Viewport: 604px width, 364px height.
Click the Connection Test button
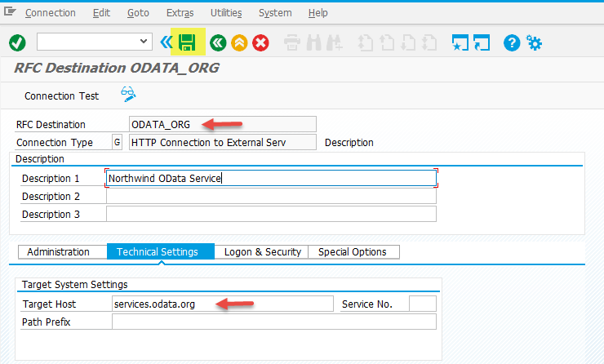61,95
